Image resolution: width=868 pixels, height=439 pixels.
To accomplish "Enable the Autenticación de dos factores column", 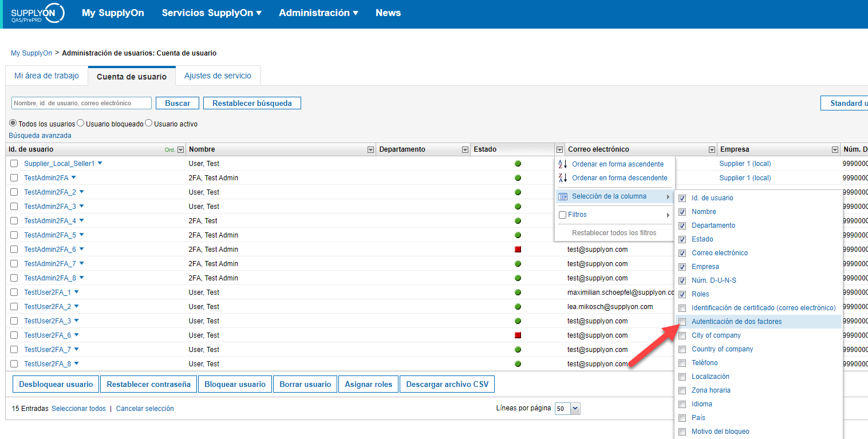I will [x=682, y=322].
